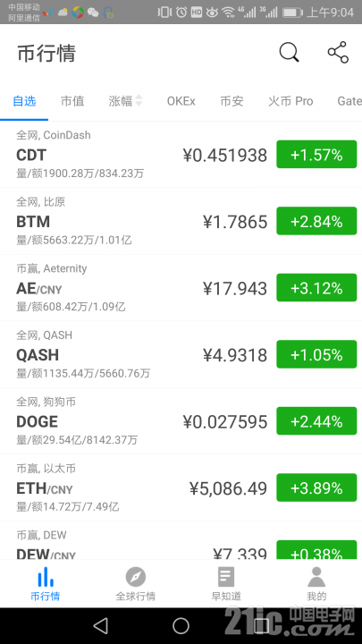Screen dimensions: 362x644
Task: Open AE/CNY Aeternity listing
Action: tap(181, 288)
